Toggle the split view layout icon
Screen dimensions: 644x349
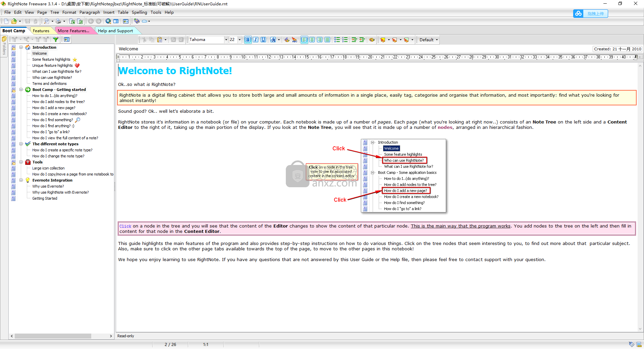[116, 21]
